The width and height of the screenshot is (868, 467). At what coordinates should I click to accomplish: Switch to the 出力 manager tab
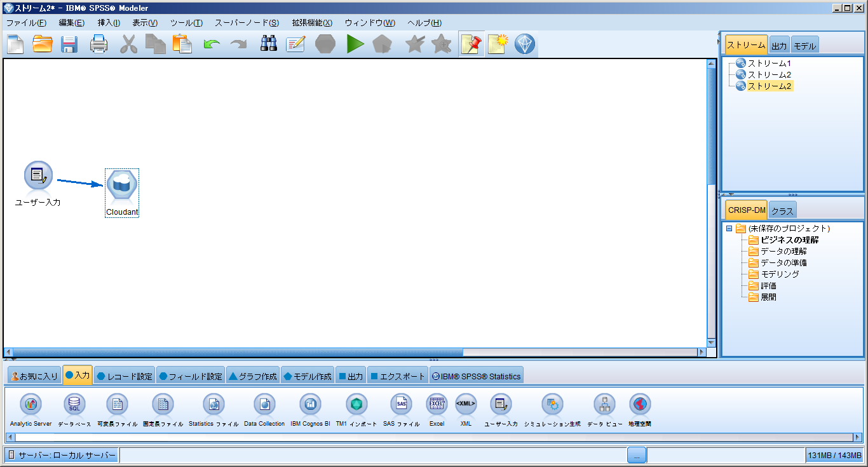tap(779, 46)
